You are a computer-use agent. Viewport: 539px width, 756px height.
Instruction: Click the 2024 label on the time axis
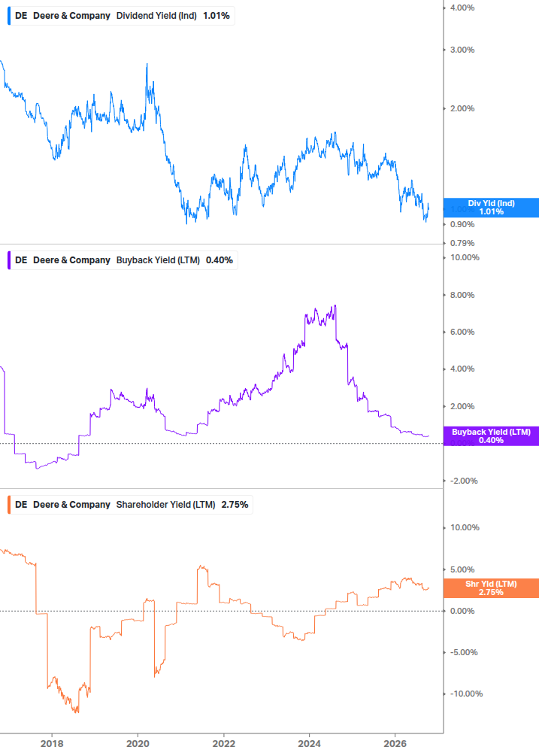(309, 744)
